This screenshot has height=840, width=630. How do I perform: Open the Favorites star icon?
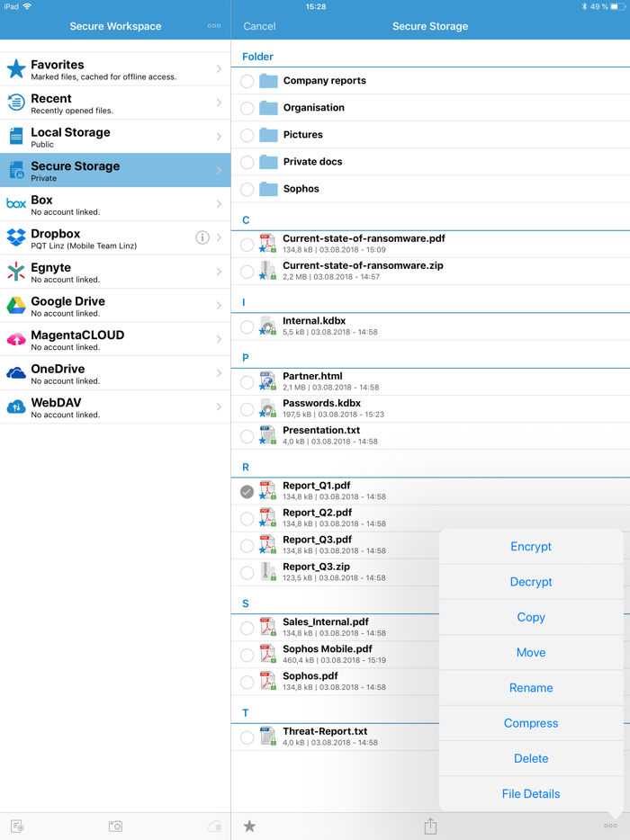pos(16,69)
